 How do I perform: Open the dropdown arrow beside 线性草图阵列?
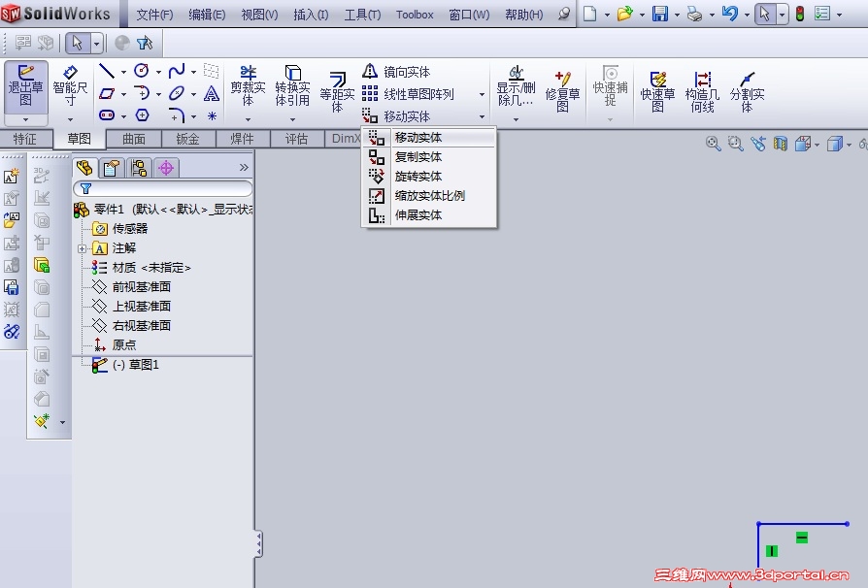[482, 94]
